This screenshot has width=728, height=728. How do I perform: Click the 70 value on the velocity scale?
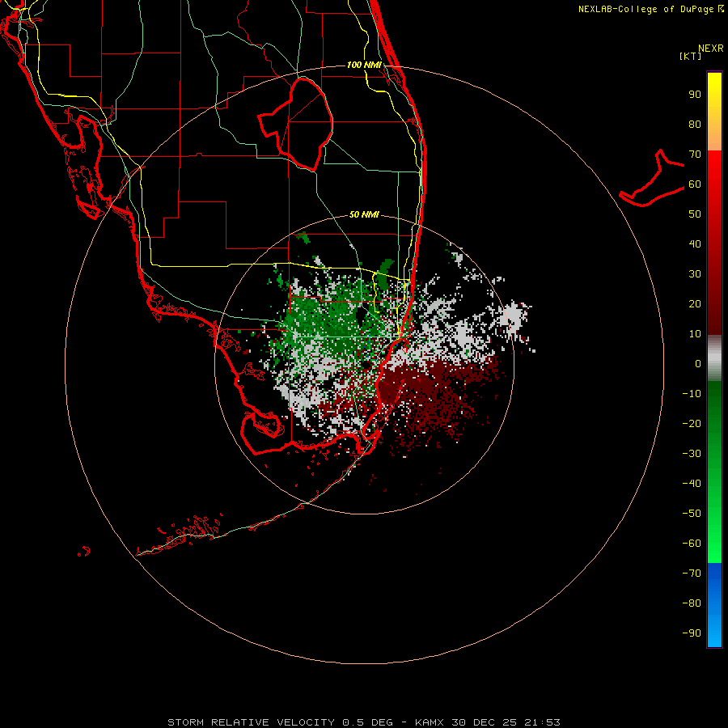click(695, 154)
